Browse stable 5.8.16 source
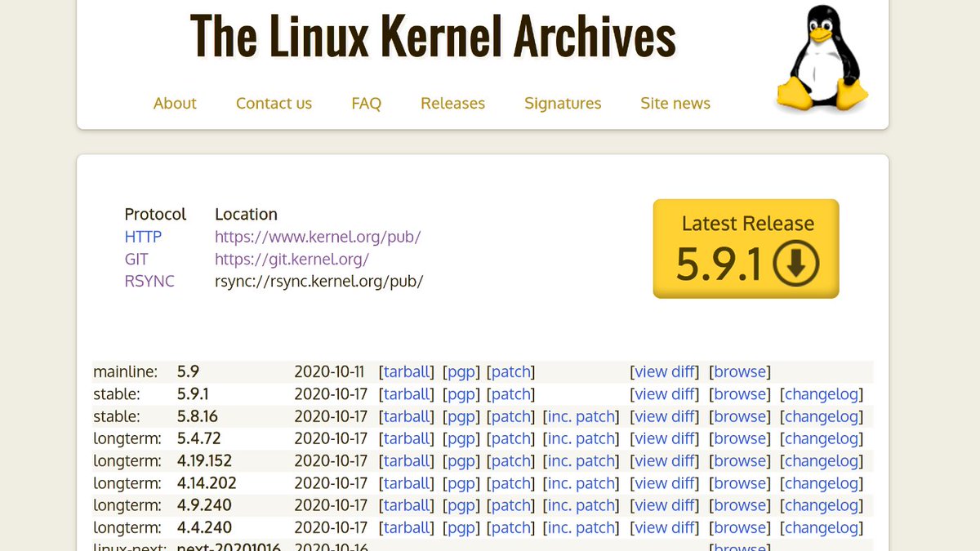 coord(740,416)
